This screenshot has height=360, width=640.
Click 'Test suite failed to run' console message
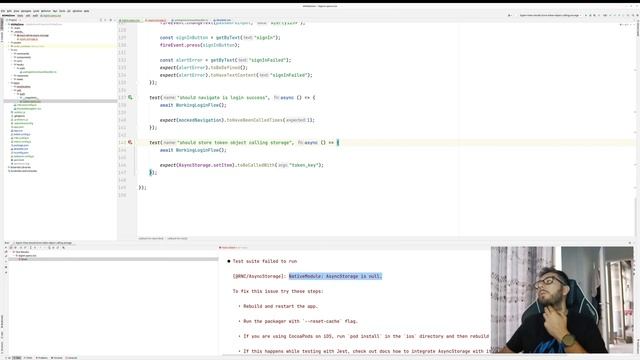(x=264, y=261)
